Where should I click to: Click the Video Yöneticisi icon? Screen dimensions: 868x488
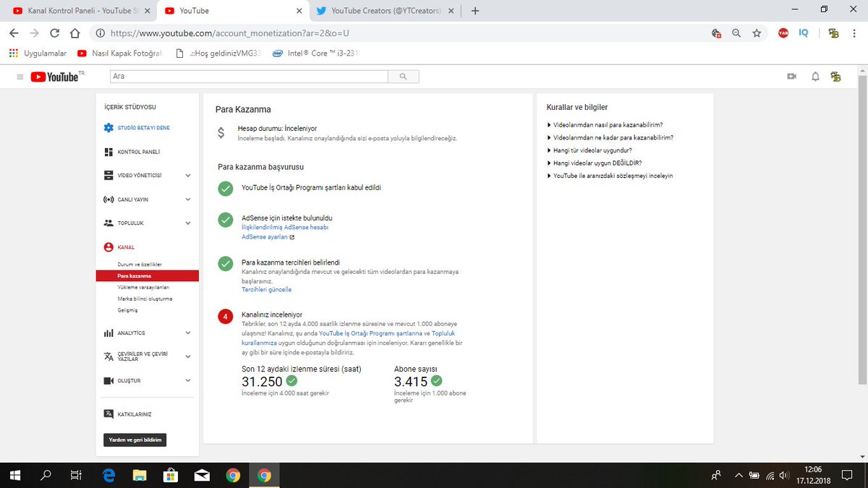109,175
